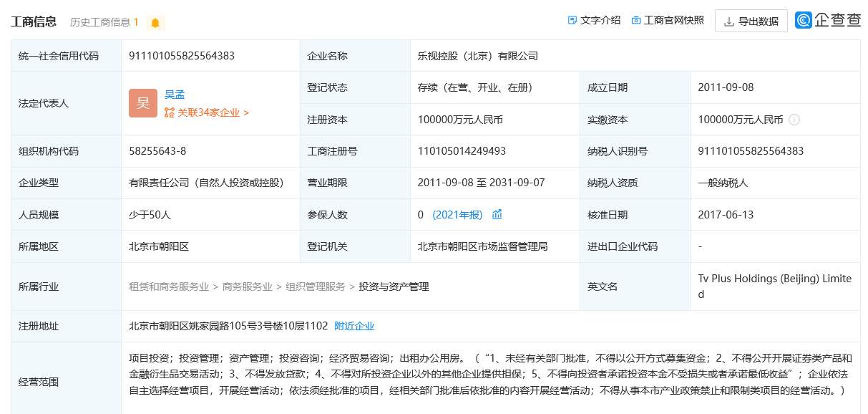Click the info icon beside 实缴资本 value
Viewport: 868px width, 414px height.
(794, 120)
